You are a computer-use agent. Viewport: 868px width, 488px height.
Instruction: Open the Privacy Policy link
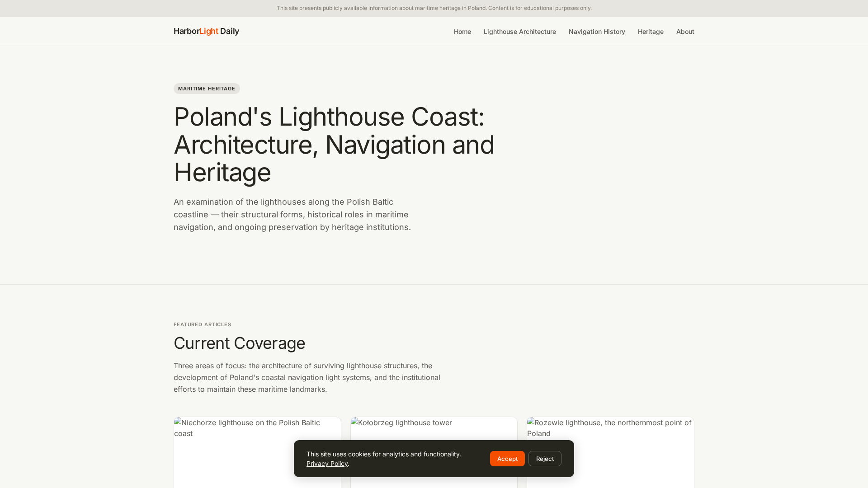pyautogui.click(x=327, y=464)
